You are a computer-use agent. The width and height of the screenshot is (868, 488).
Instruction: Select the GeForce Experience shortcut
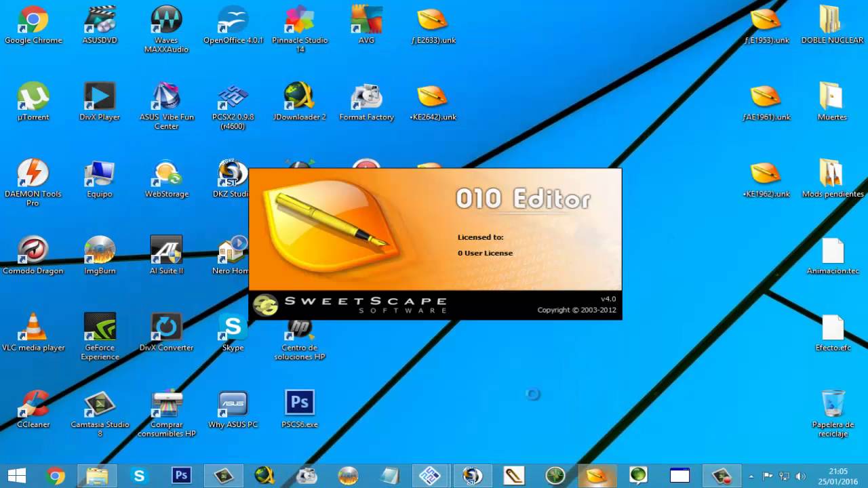pos(100,336)
